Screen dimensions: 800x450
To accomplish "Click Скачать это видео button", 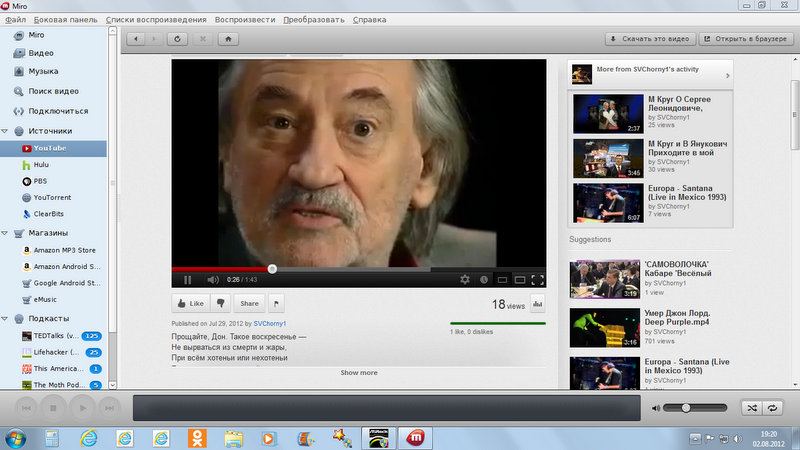I will tap(651, 39).
